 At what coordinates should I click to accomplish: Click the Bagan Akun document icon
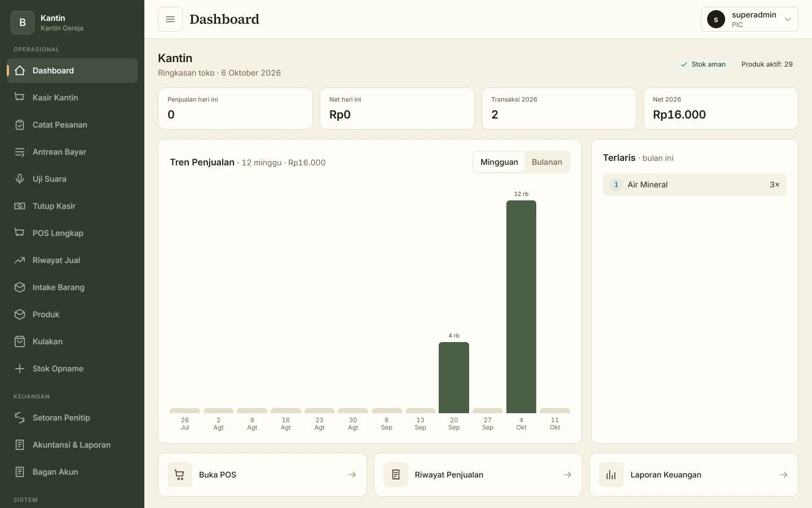tap(20, 472)
